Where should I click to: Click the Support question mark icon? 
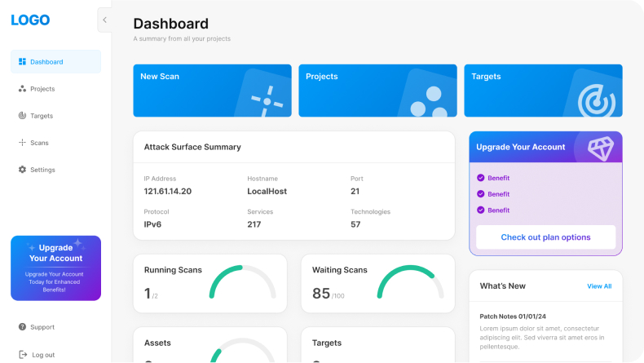point(22,327)
